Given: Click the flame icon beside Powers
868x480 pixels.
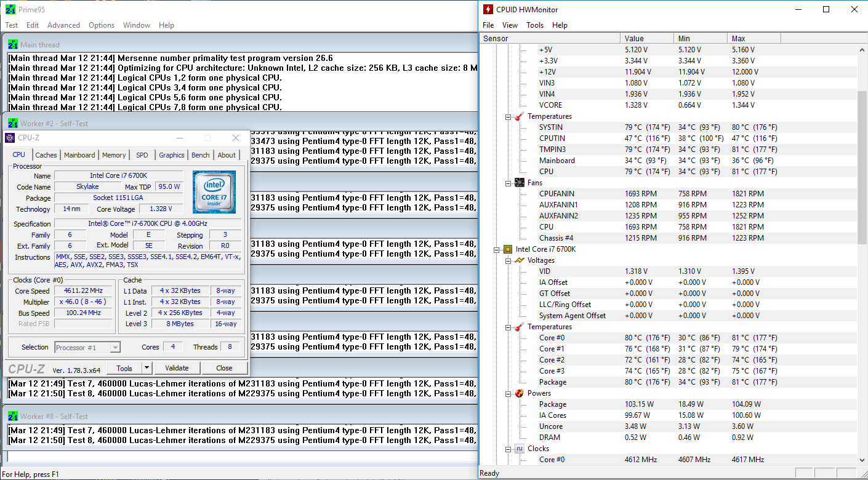Looking at the screenshot, I should click(520, 393).
